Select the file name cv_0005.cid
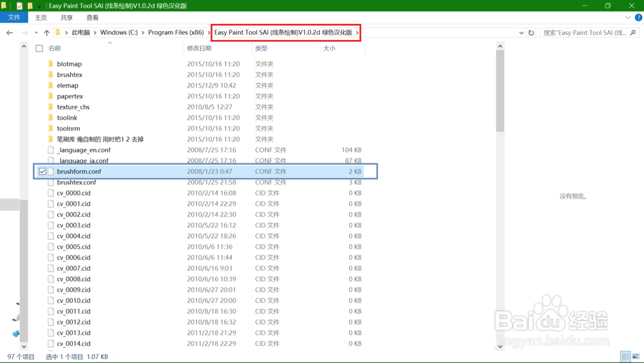The width and height of the screenshot is (644, 363). click(73, 247)
